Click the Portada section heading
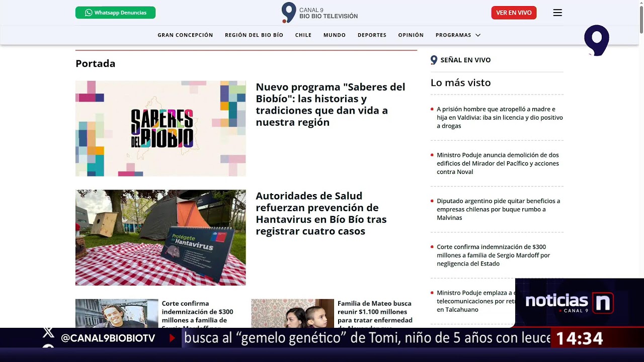This screenshot has height=362, width=644. click(x=96, y=63)
